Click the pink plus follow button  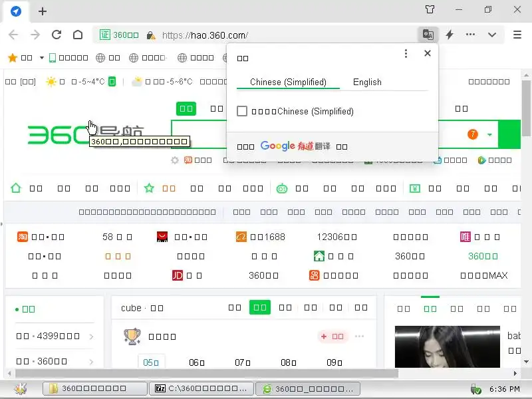[x=333, y=336]
